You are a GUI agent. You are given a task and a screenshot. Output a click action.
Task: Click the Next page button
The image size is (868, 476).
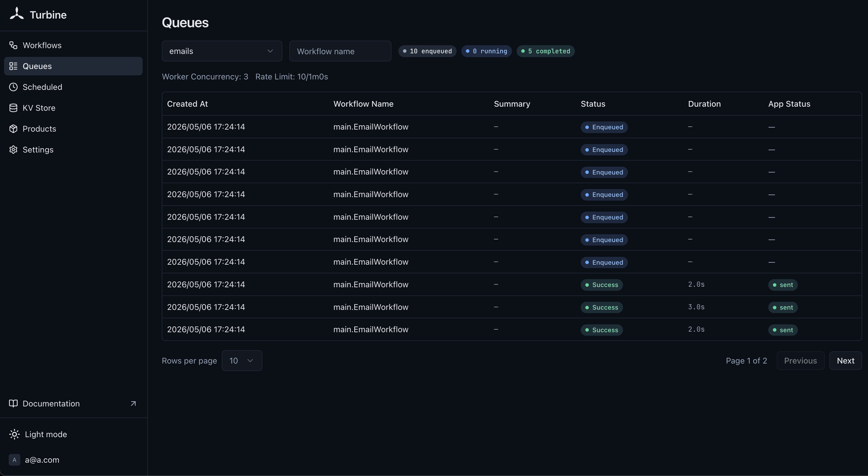point(845,361)
